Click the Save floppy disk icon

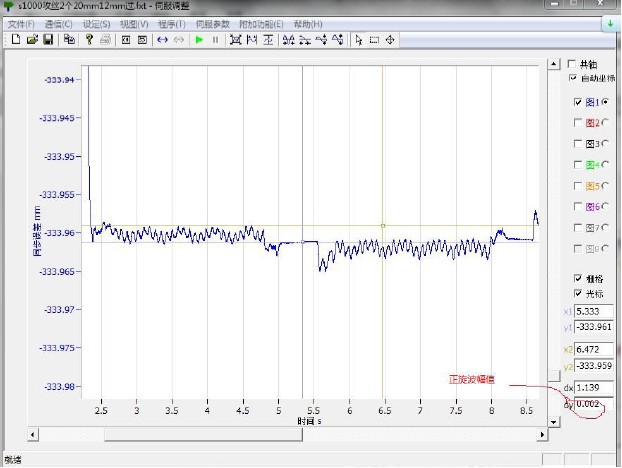(x=47, y=40)
